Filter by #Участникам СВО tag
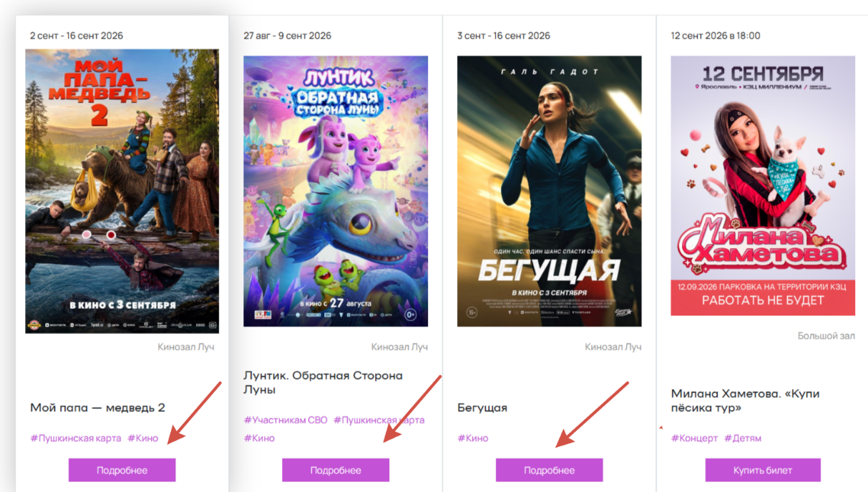The width and height of the screenshot is (868, 492). (286, 420)
